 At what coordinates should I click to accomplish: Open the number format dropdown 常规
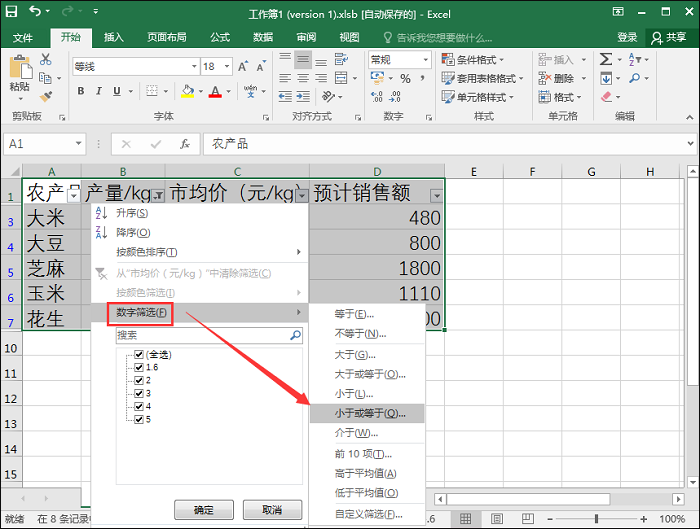425,59
